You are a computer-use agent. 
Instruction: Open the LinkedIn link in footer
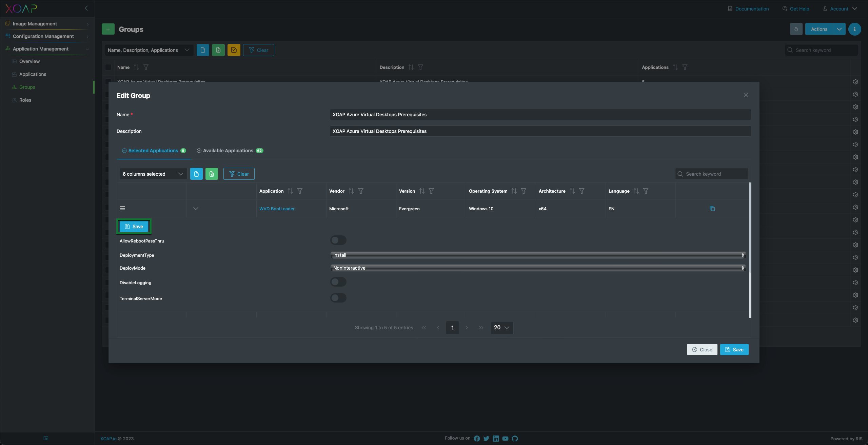tap(496, 439)
